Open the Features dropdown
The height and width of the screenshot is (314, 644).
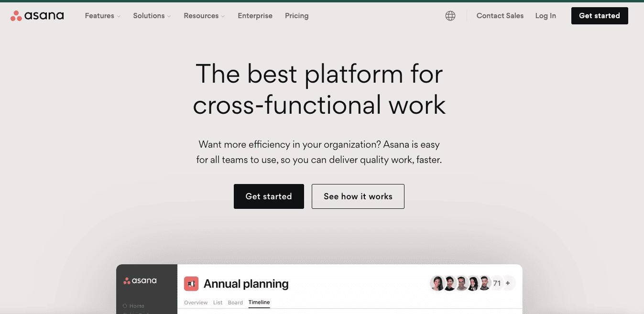tap(99, 15)
